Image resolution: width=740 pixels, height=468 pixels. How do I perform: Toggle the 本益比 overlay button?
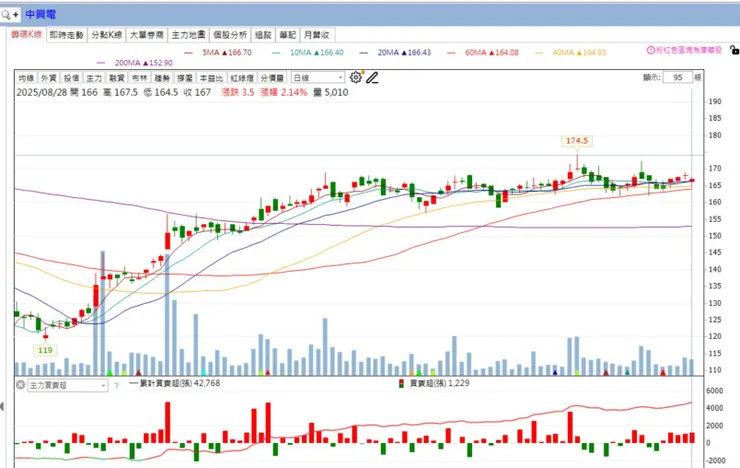211,78
